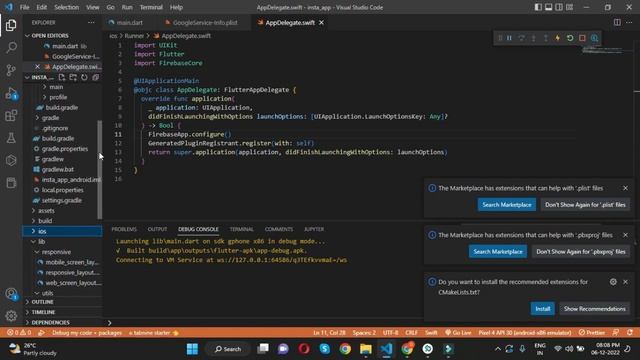Split the editor right
Image resolution: width=640 pixels, height=360 pixels.
[617, 22]
